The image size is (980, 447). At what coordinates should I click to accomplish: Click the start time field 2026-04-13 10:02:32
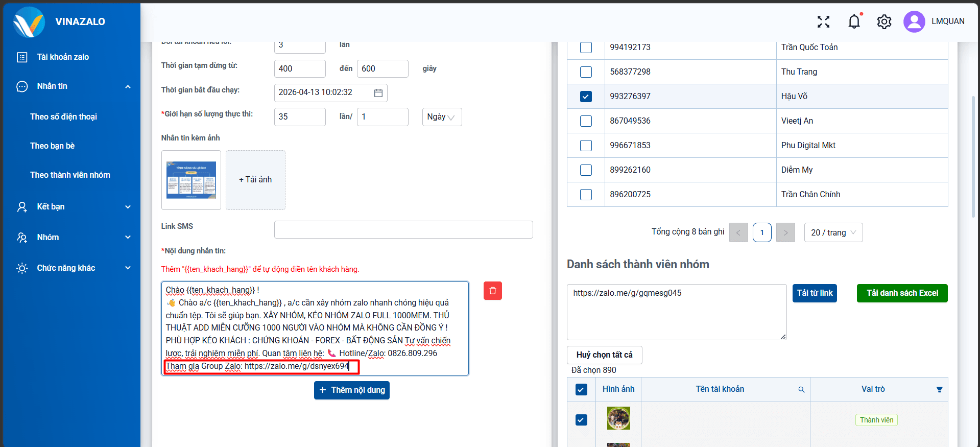(330, 92)
